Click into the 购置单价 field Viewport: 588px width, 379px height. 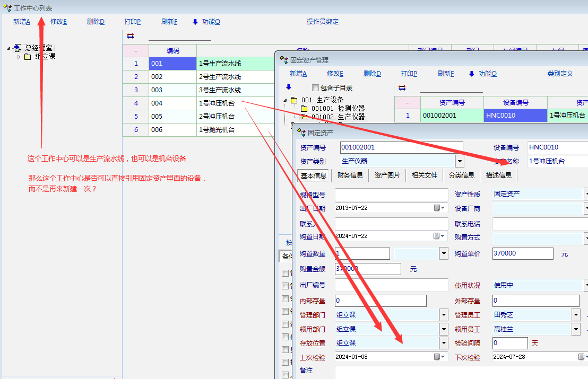522,253
